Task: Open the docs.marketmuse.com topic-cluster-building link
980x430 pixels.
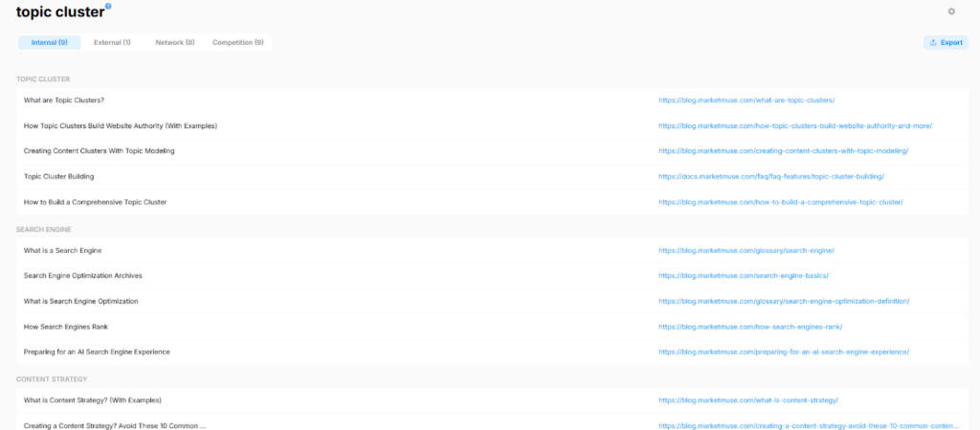Action: pyautogui.click(x=771, y=176)
